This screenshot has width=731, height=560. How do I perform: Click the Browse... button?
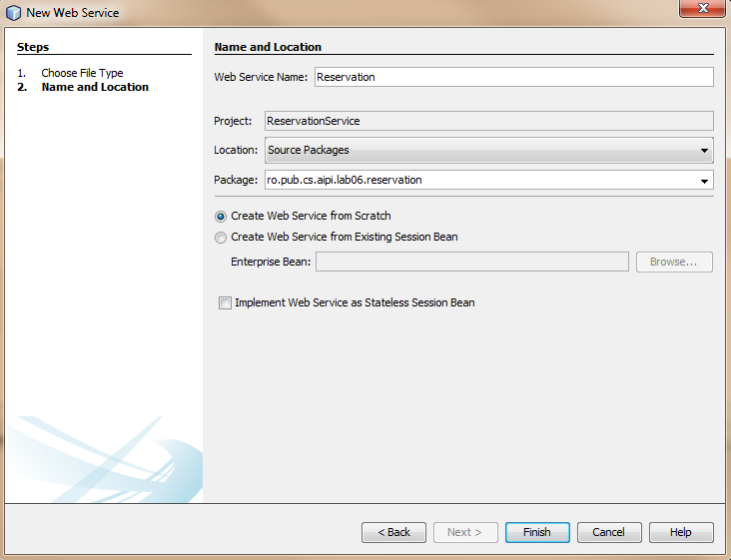[674, 262]
